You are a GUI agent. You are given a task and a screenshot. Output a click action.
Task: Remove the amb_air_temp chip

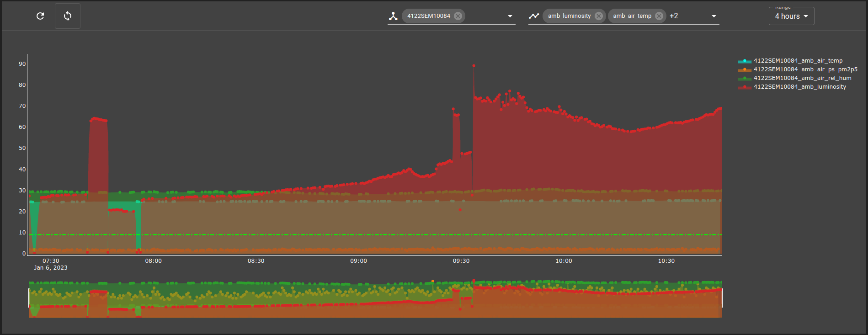tap(659, 16)
